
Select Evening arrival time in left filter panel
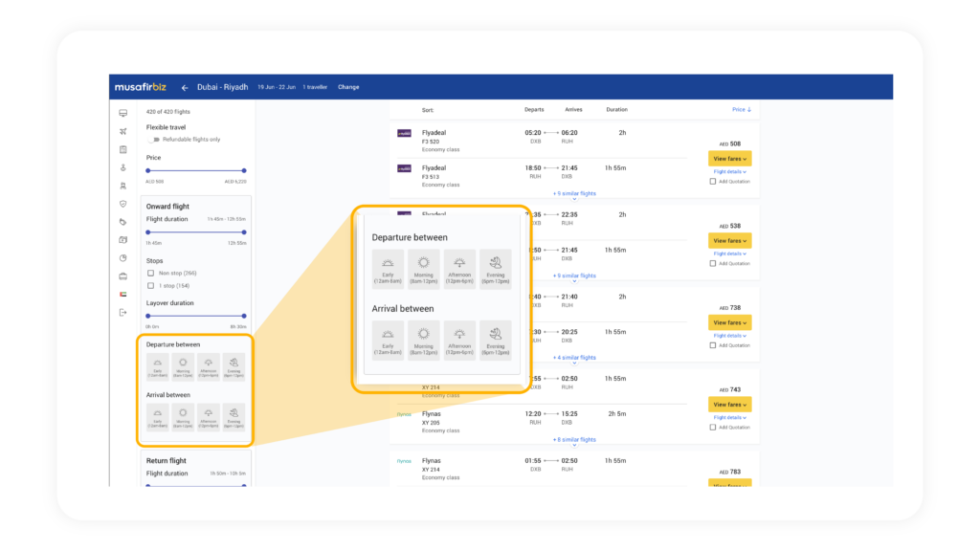pyautogui.click(x=234, y=417)
